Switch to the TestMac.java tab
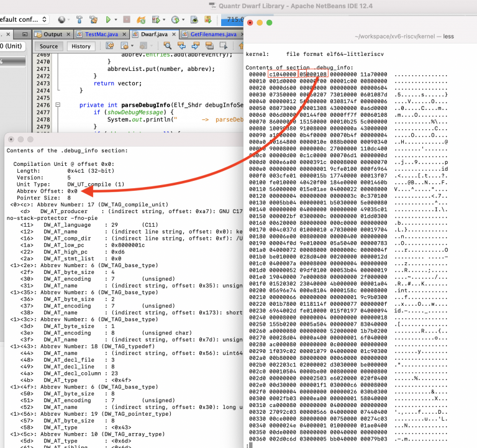 101,34
